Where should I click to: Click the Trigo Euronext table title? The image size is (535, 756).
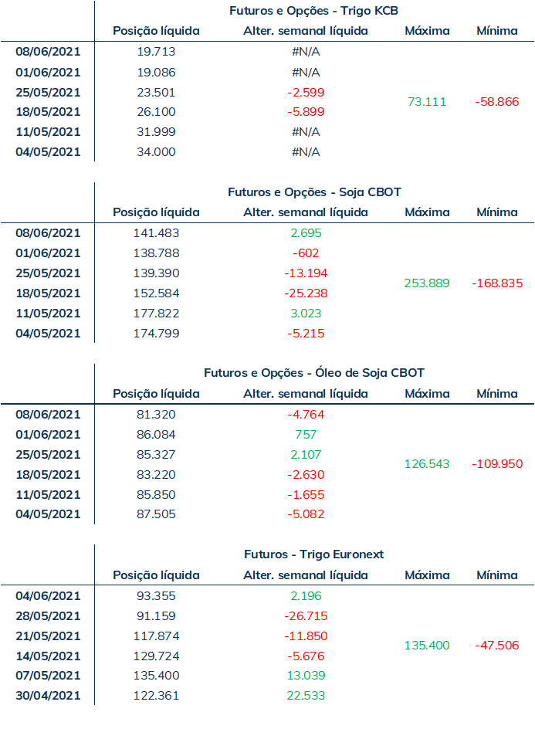tap(313, 554)
